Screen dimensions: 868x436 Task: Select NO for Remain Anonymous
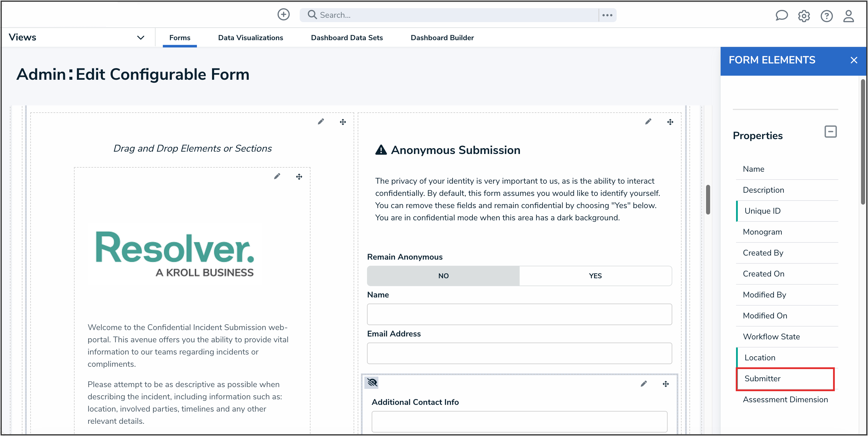(x=443, y=276)
